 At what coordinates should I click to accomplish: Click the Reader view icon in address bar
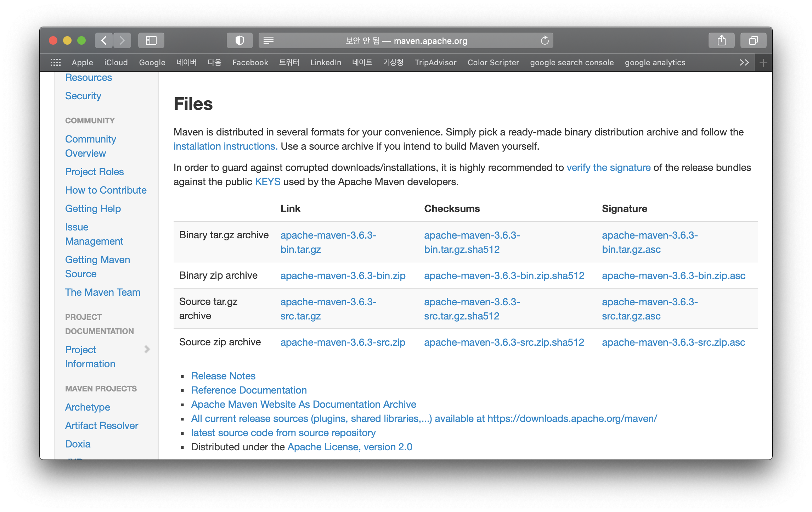[x=269, y=40]
